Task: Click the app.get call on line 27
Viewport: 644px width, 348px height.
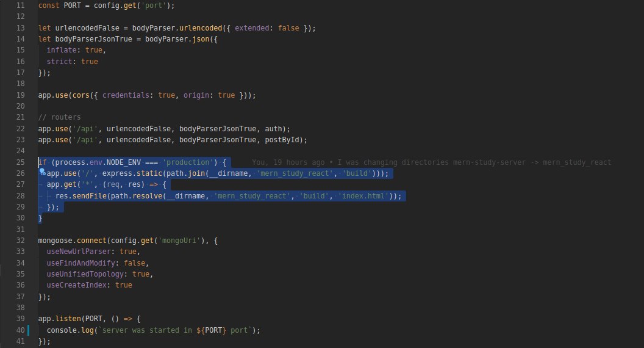Action: click(x=62, y=184)
